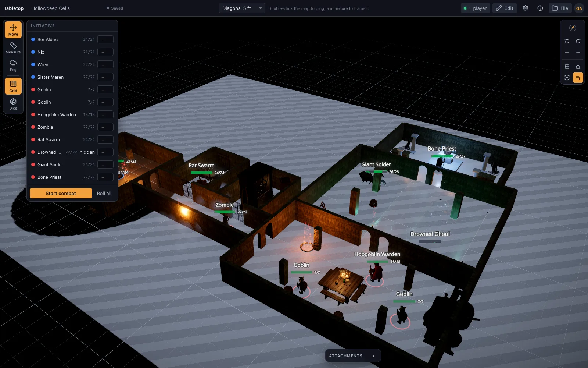Focus Giant Spider's initiative input box
The width and height of the screenshot is (588, 368).
pyautogui.click(x=105, y=164)
